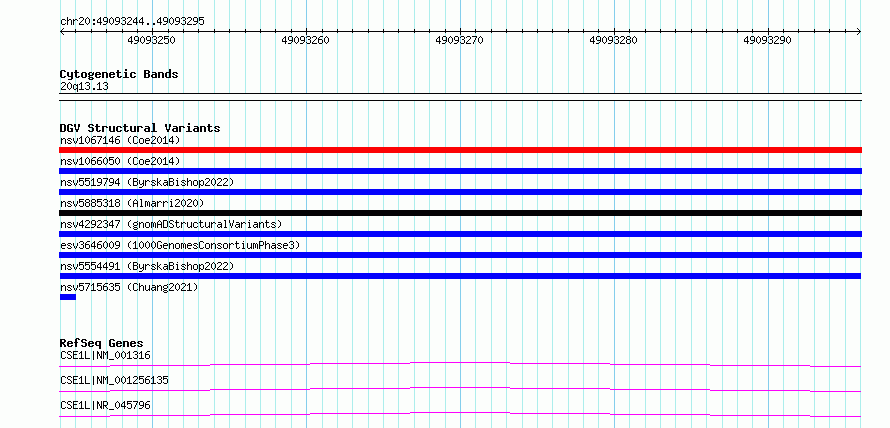
Task: Click the black nsv5885318 variant bar
Action: click(x=460, y=213)
